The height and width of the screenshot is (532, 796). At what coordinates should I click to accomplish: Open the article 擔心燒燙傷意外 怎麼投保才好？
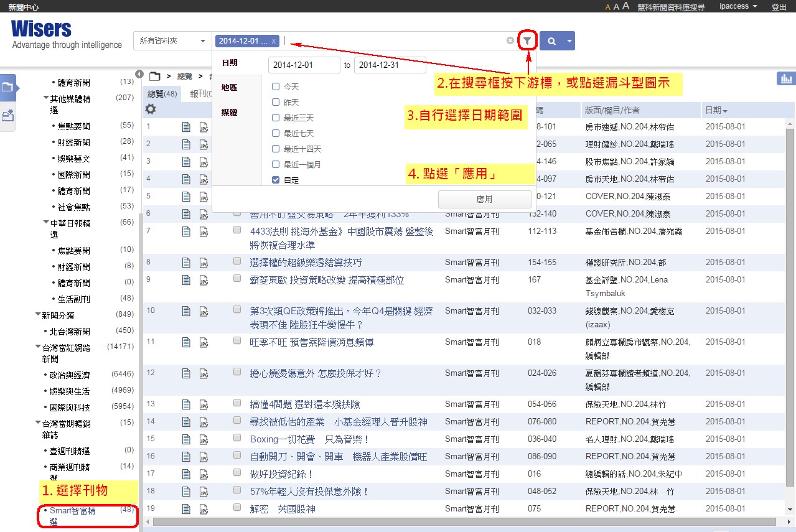(x=316, y=373)
